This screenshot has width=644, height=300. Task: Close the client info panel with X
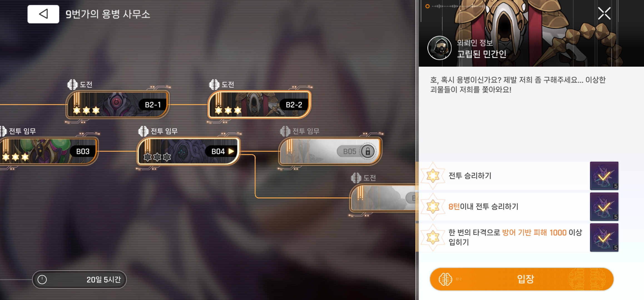point(604,13)
